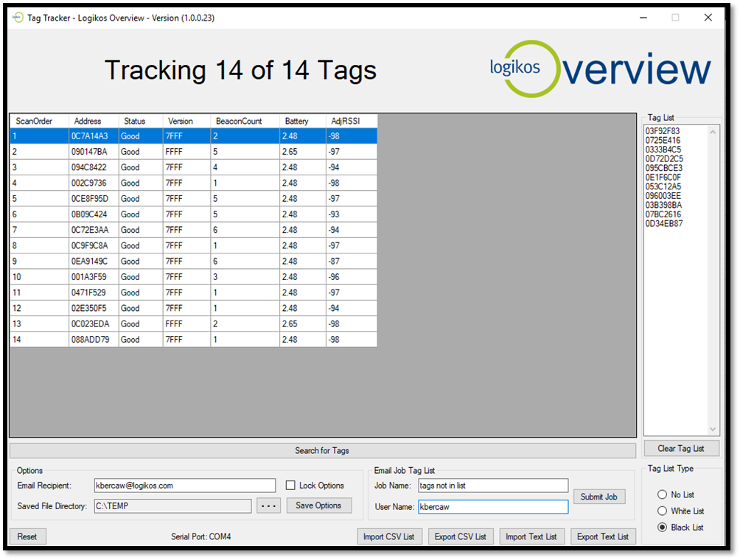The height and width of the screenshot is (560, 740).
Task: Click the Clear Tag List button
Action: click(x=680, y=448)
